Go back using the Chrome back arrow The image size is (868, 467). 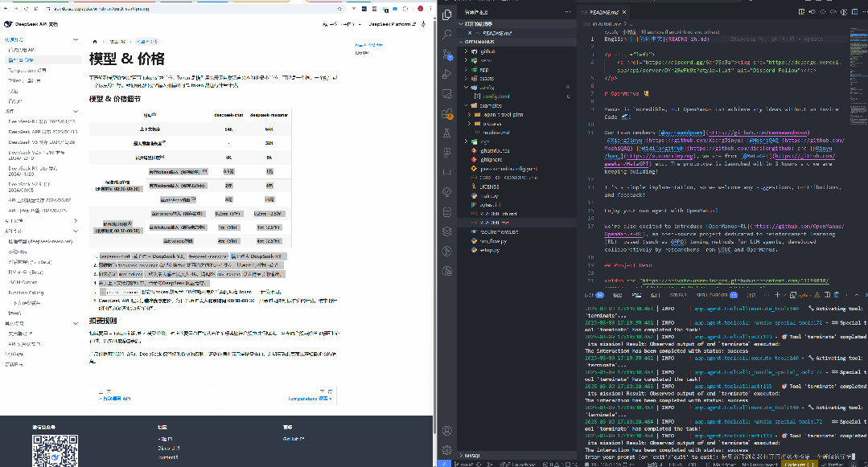(6, 9)
